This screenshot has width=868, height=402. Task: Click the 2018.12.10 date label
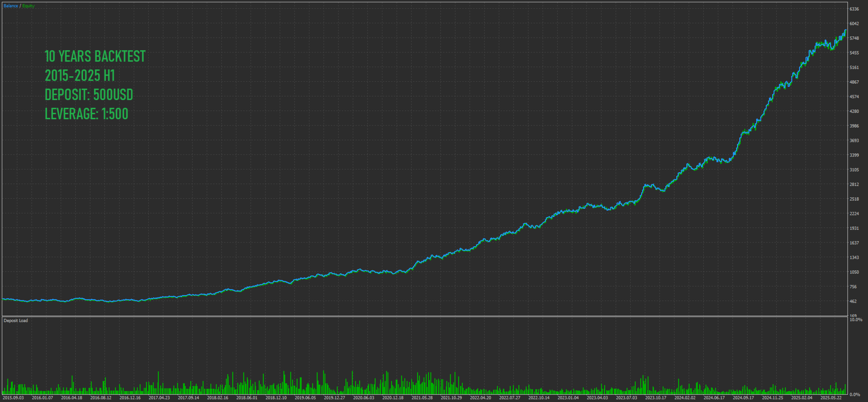pyautogui.click(x=276, y=398)
